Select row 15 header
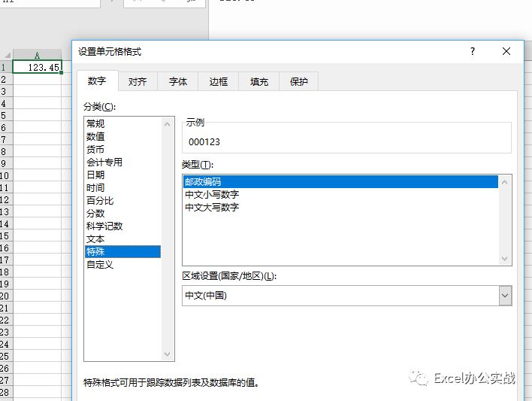Image resolution: width=532 pixels, height=401 pixels. [x=6, y=235]
